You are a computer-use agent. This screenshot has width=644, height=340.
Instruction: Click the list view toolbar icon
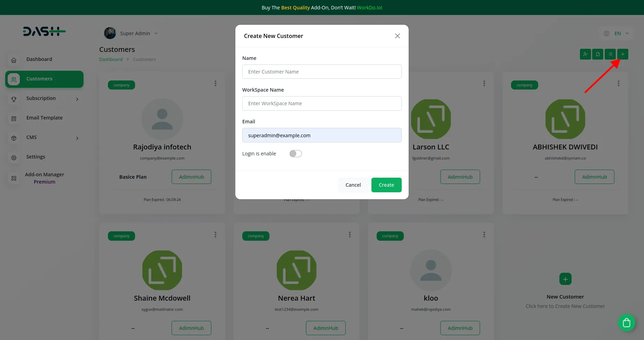[x=610, y=54]
